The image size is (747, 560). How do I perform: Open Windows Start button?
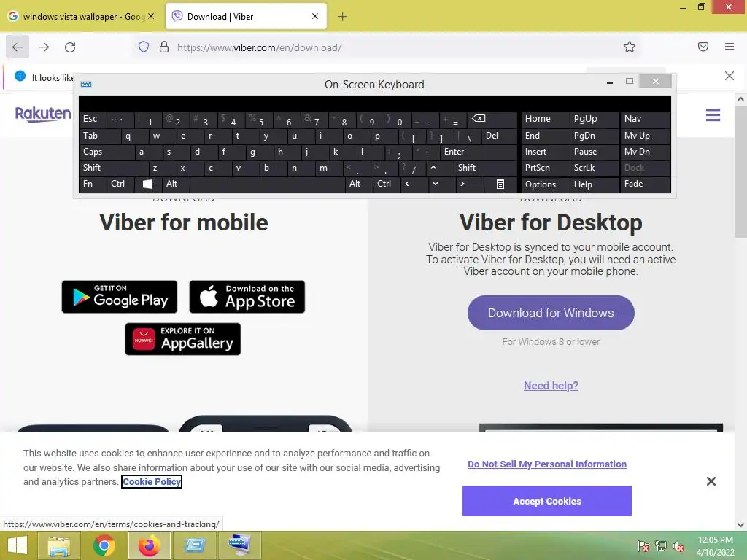tap(18, 545)
